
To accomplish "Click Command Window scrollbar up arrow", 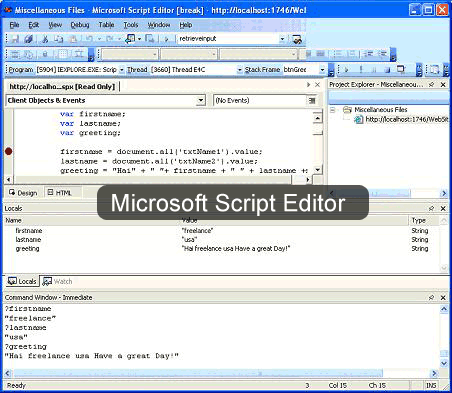I will coord(444,309).
